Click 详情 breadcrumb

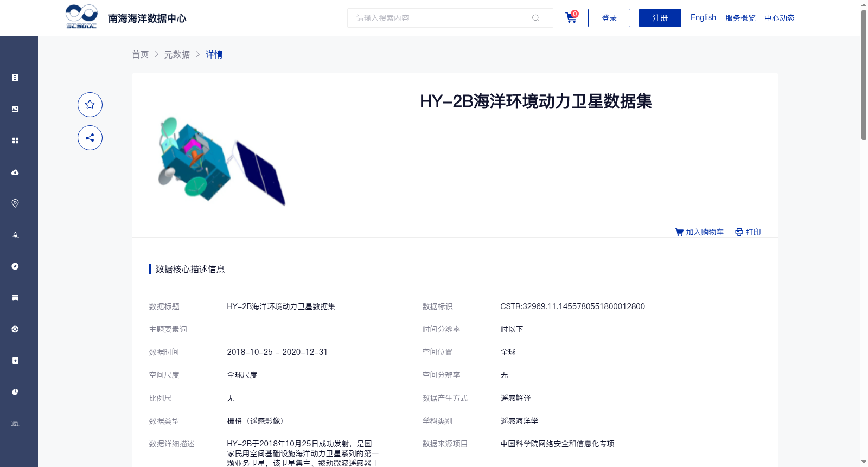click(214, 54)
